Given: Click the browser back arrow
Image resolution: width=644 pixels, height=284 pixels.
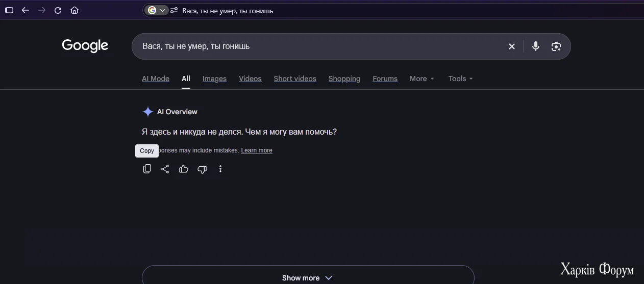Looking at the screenshot, I should (x=26, y=10).
